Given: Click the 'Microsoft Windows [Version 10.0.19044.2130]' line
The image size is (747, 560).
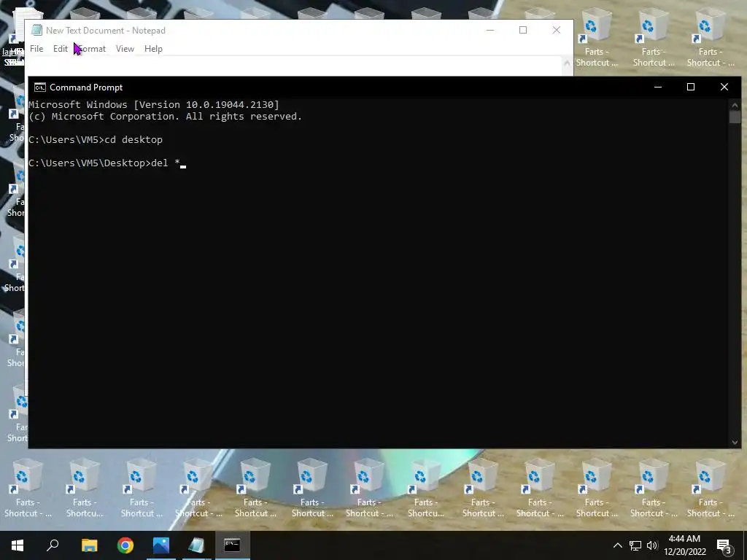Looking at the screenshot, I should pyautogui.click(x=154, y=105).
